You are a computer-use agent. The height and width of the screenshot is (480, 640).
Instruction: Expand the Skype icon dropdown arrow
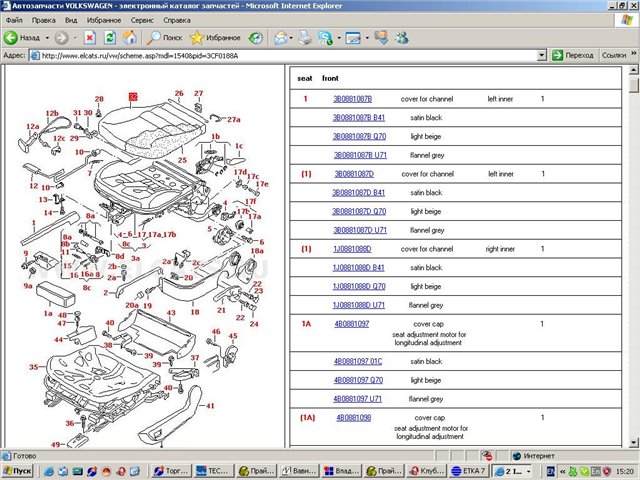point(339,38)
